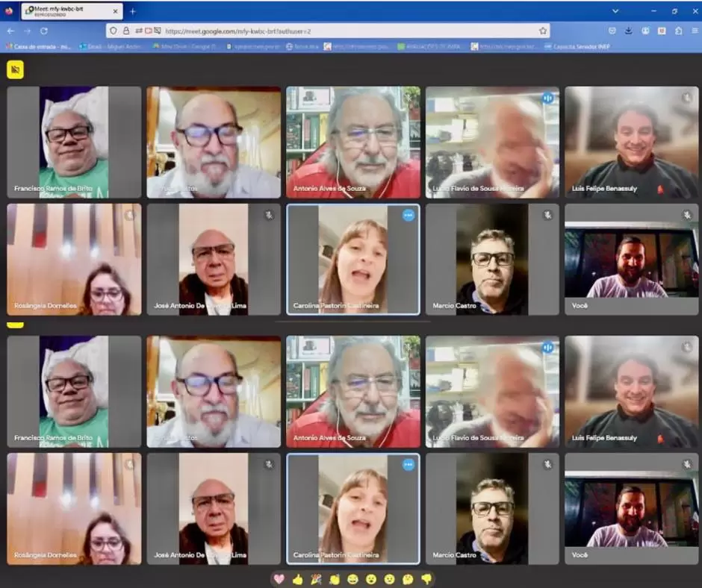Send the party popper reaction

316,579
